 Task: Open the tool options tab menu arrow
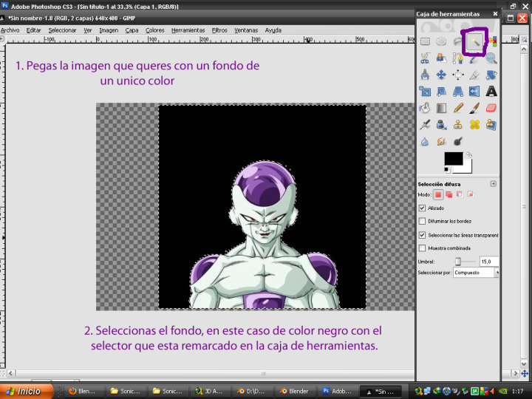point(494,183)
